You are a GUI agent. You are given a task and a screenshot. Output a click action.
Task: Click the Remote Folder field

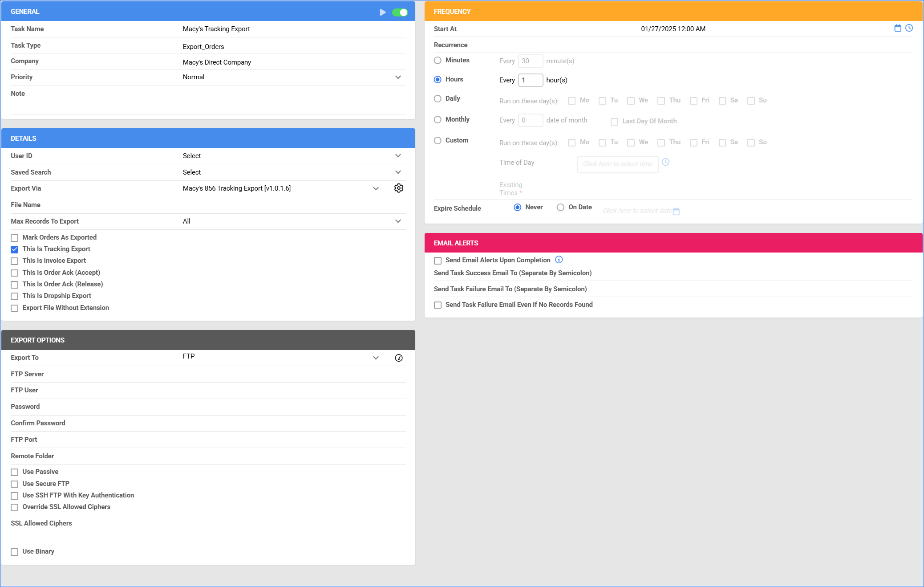(x=294, y=456)
